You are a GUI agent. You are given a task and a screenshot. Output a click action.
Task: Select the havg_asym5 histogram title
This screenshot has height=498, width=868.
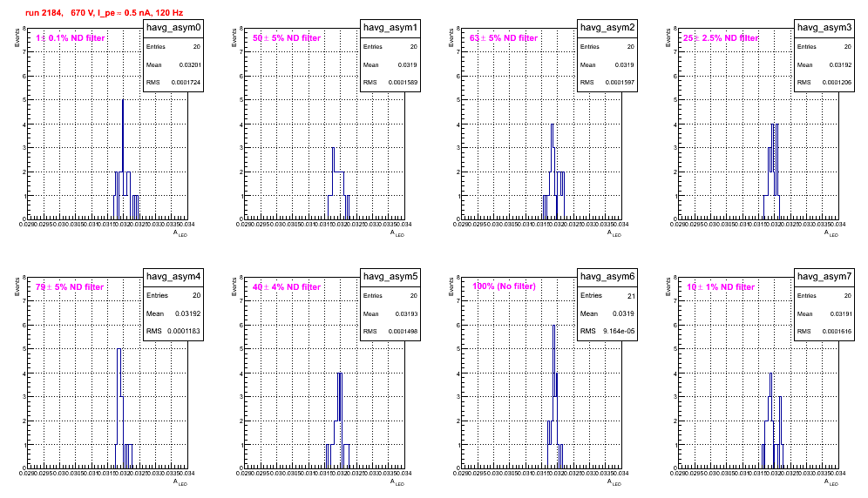pos(390,276)
